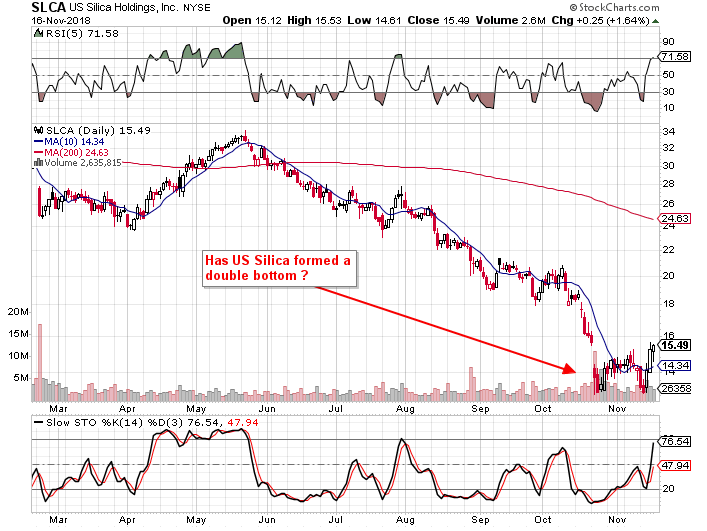Click the 20M label on the volume axis
The height and width of the screenshot is (531, 707).
[x=18, y=312]
